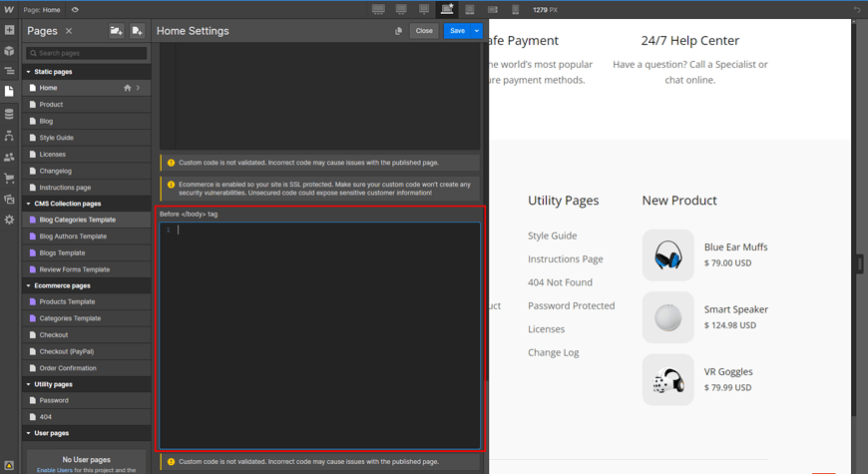Click the Blue Ear Muffs product thumbnail
This screenshot has height=474, width=868.
tap(667, 255)
